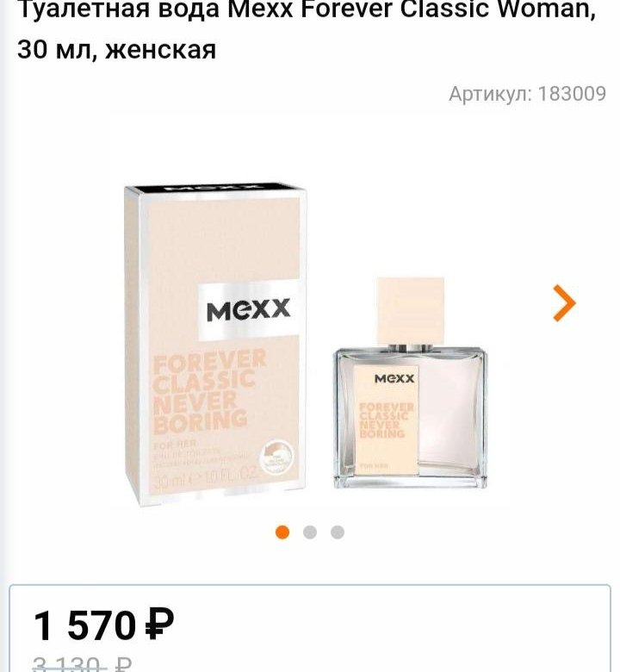620x672 pixels.
Task: Click the crossed-out old price 3 130 ₽
Action: 83,664
